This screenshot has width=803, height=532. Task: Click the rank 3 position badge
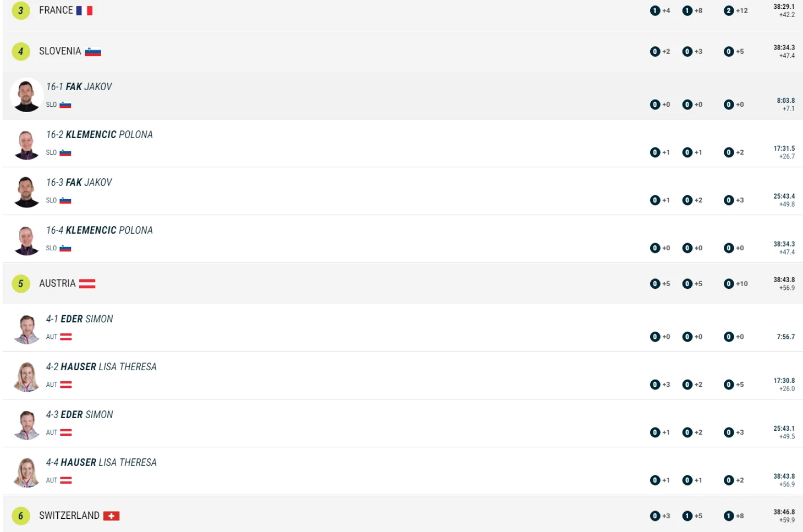pyautogui.click(x=21, y=10)
